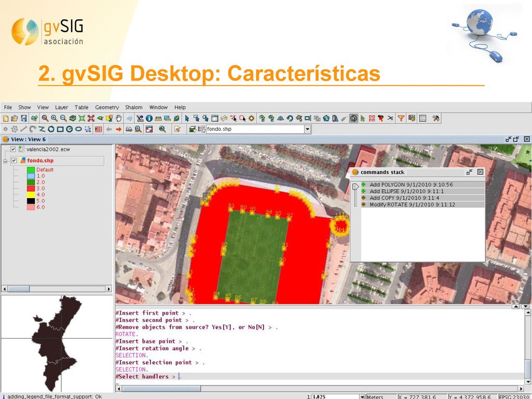
Task: Click the green Zoom to full extent icon
Action: tap(82, 118)
